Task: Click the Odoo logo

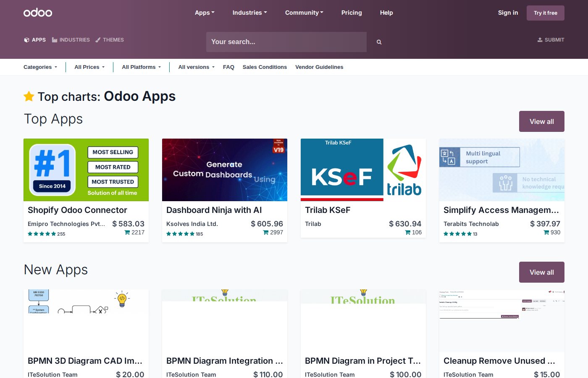Action: (x=38, y=13)
